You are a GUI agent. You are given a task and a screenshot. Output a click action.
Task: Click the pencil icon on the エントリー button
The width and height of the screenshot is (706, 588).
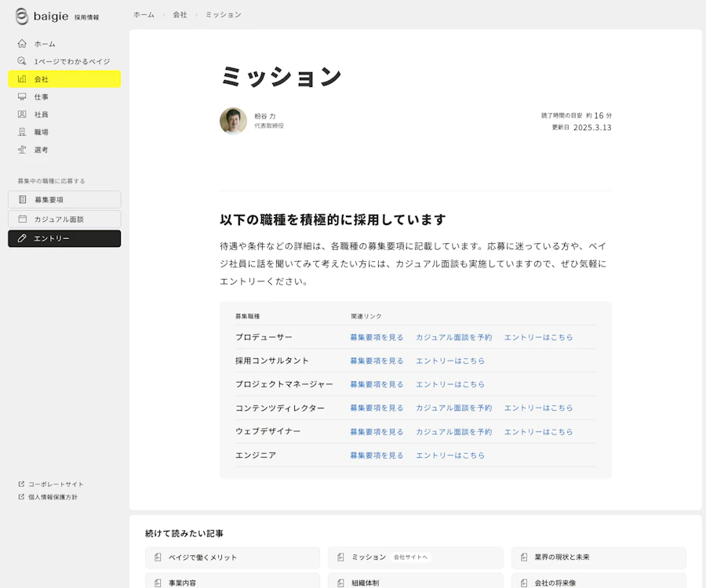click(22, 238)
